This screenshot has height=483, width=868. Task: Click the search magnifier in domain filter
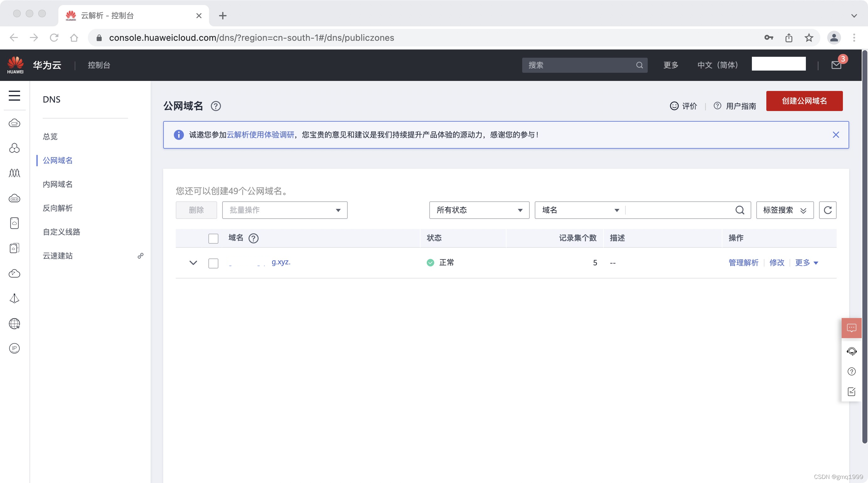[740, 210]
